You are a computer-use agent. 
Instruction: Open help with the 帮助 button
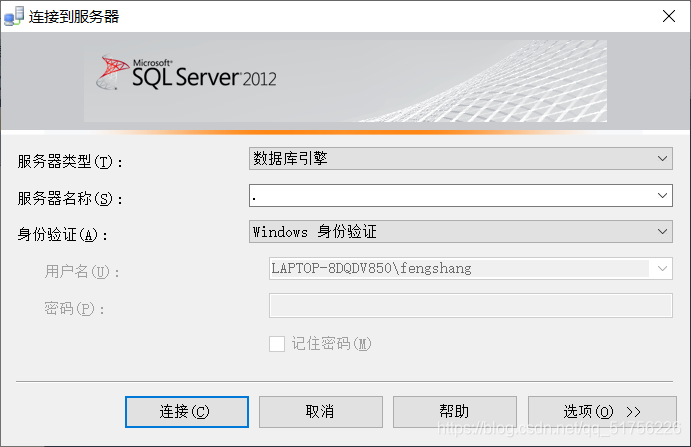click(x=455, y=412)
